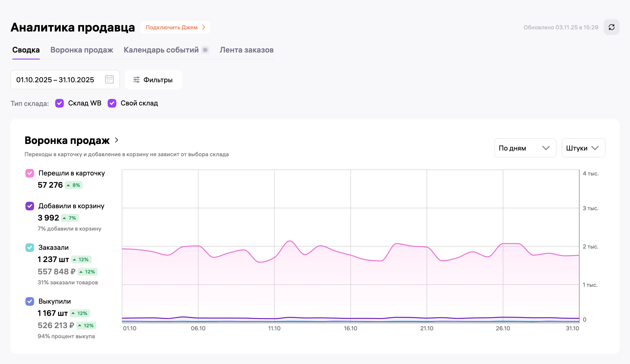Viewport: 630px width, 364px height.
Task: Click the 31% заказали товаров text
Action: point(68,282)
